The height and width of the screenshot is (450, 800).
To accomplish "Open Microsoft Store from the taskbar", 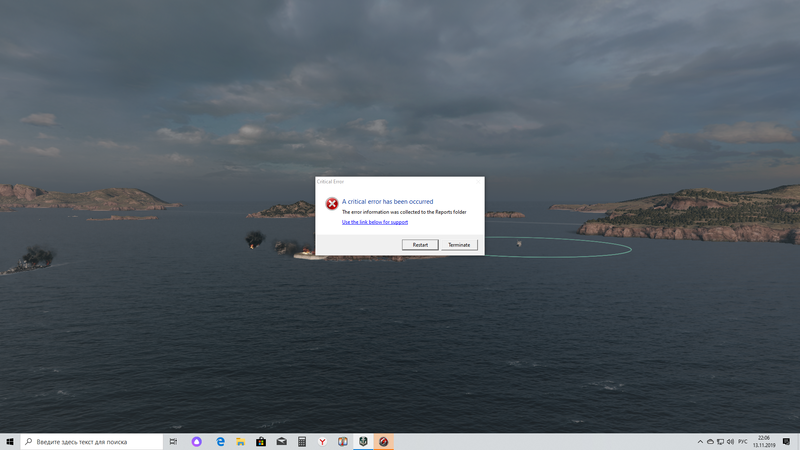I will pyautogui.click(x=261, y=442).
